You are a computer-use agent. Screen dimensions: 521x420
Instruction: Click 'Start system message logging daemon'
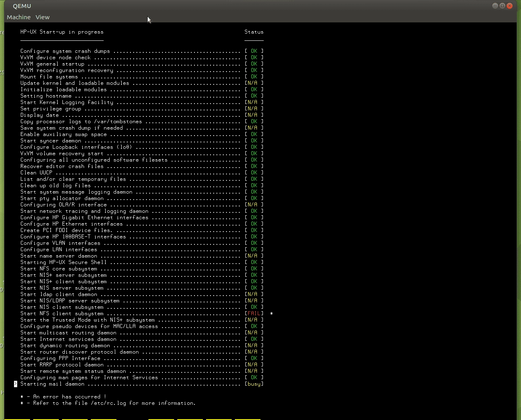coord(76,192)
